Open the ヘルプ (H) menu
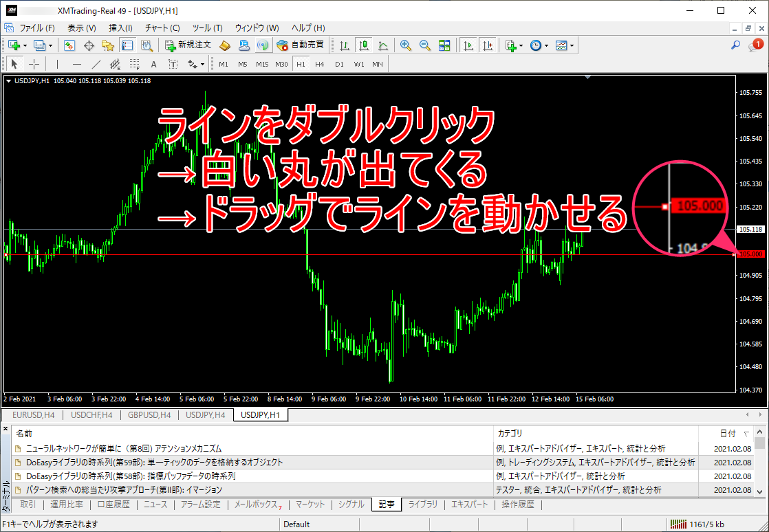769x532 pixels. pyautogui.click(x=308, y=28)
